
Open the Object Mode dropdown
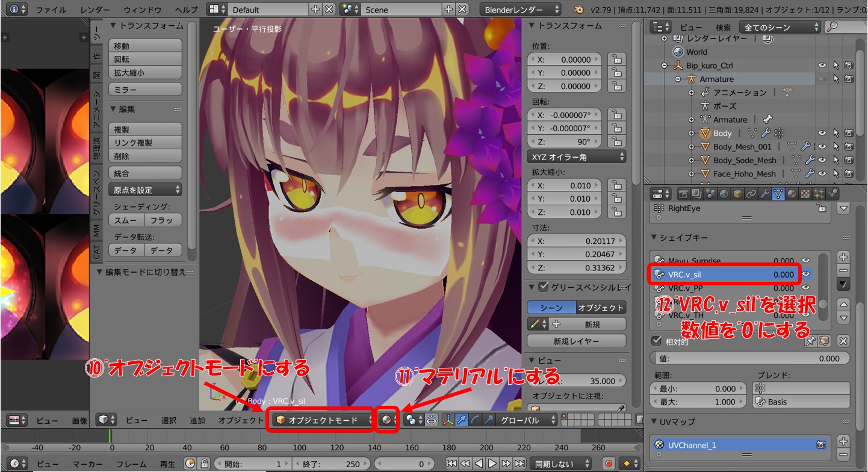(x=323, y=420)
